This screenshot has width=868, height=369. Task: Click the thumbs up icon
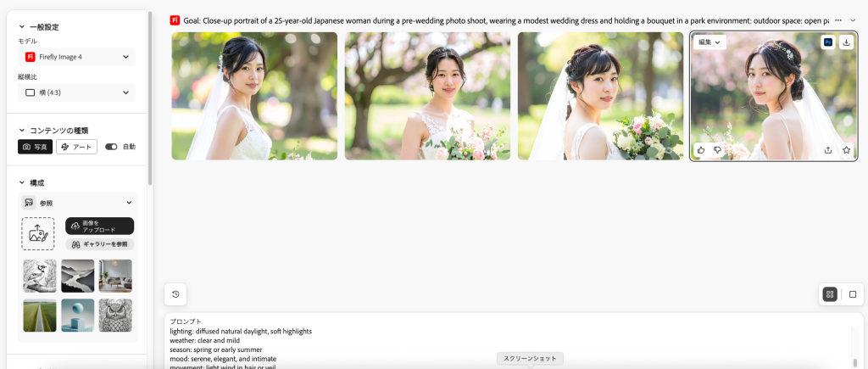pyautogui.click(x=701, y=149)
